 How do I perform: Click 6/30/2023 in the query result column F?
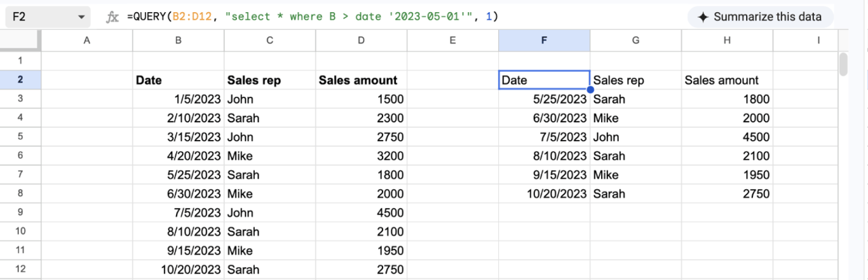560,118
